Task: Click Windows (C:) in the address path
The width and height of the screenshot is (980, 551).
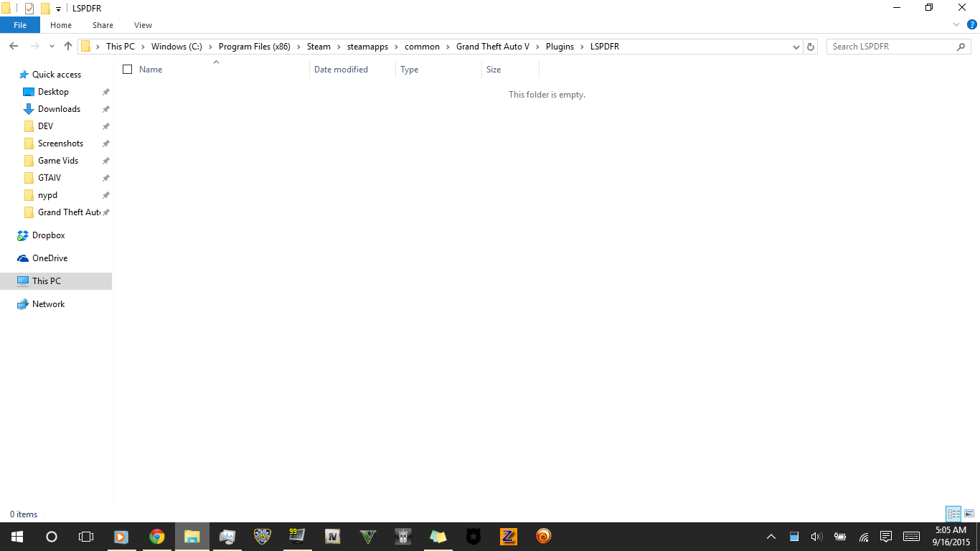Action: (176, 47)
